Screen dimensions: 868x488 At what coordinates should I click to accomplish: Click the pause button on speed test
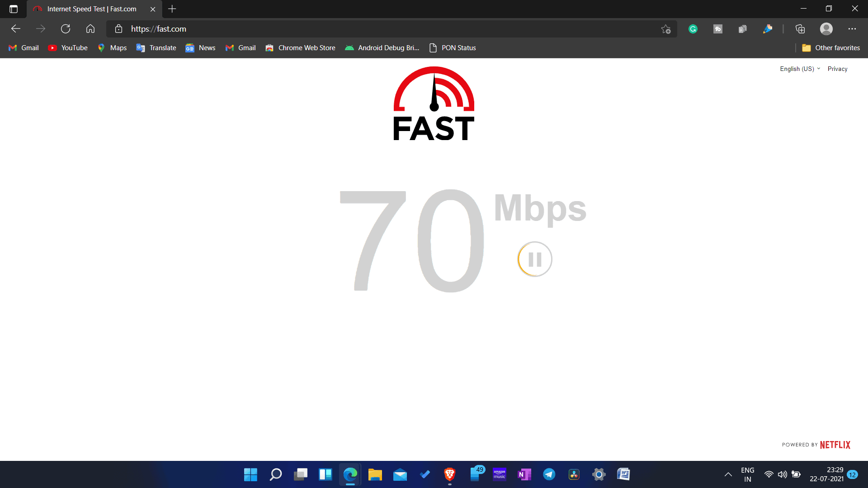[x=535, y=260]
